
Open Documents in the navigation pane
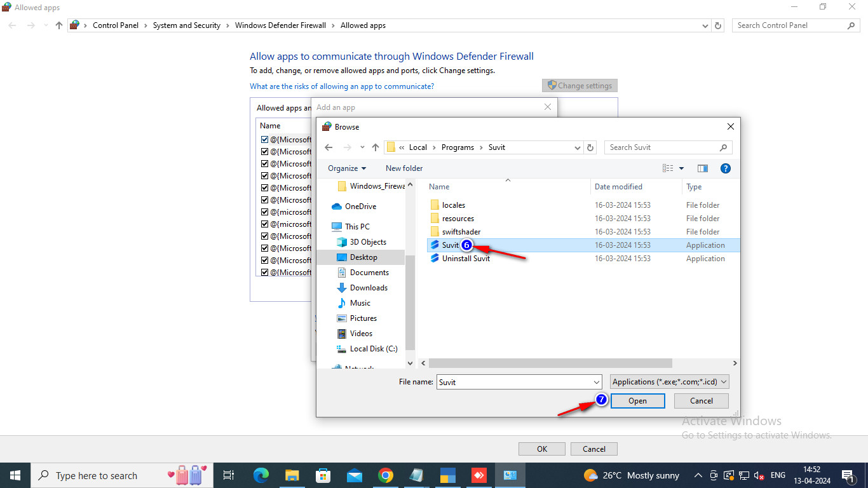pyautogui.click(x=369, y=273)
